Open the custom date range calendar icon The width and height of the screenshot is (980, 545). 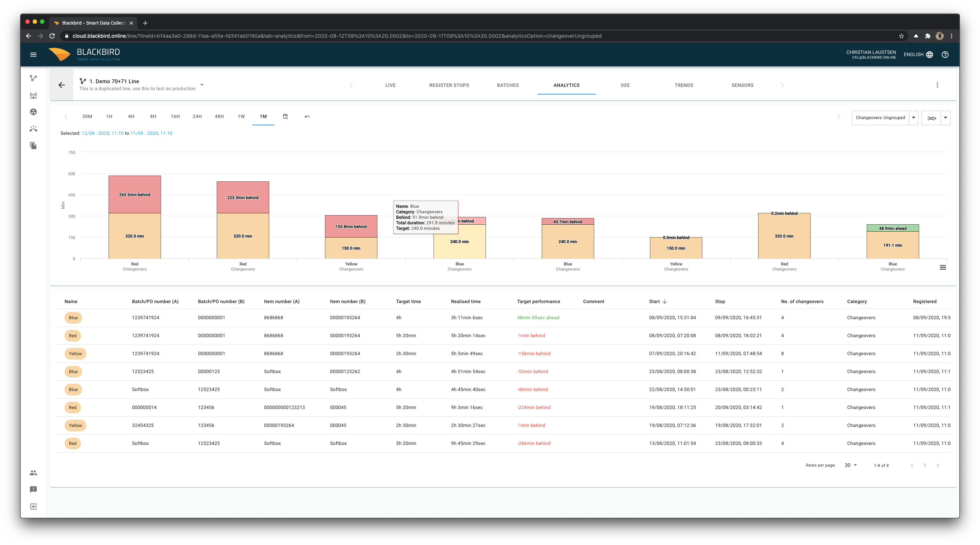[285, 117]
